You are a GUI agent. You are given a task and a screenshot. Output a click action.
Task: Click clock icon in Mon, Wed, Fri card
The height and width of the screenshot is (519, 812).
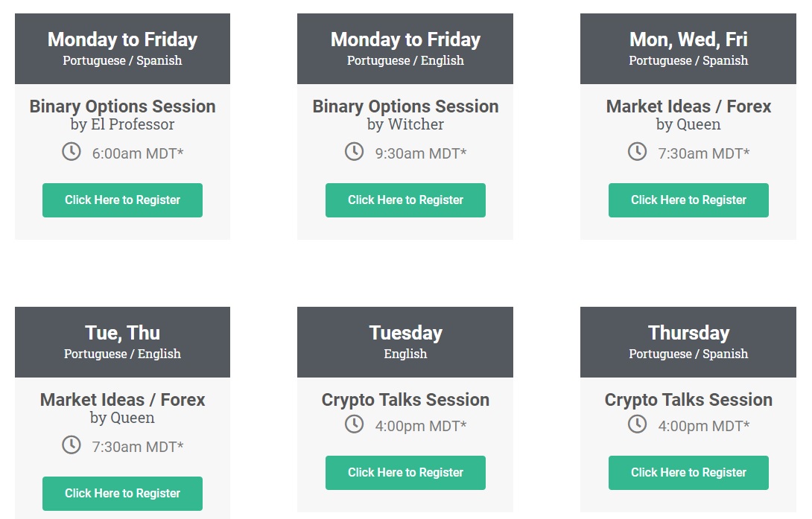[638, 152]
